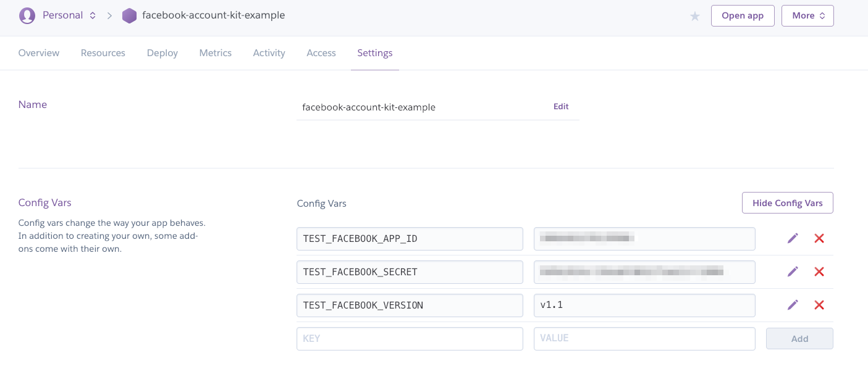Delete the TEST_FACEBOOK_APP_ID config var
The height and width of the screenshot is (382, 868).
pos(819,238)
